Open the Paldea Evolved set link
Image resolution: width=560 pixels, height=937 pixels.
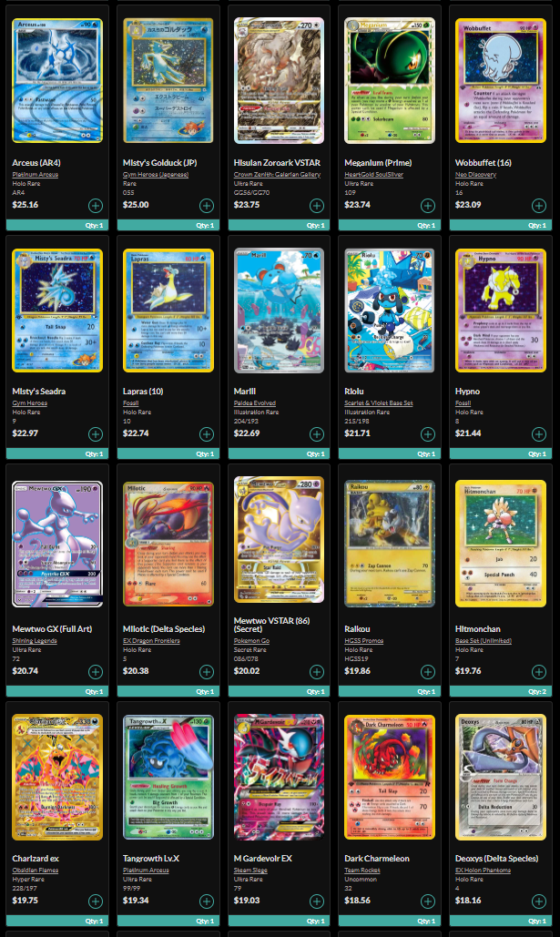(x=255, y=402)
